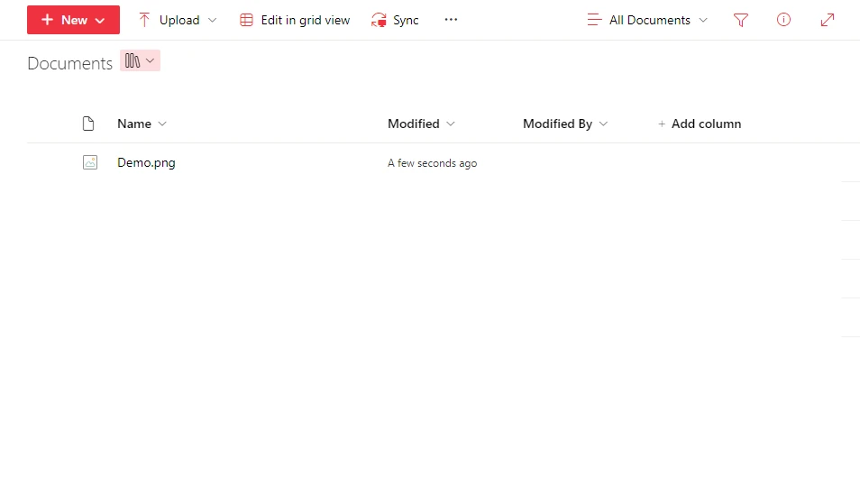
Task: Expand the Name column sort menu
Action: 162,124
